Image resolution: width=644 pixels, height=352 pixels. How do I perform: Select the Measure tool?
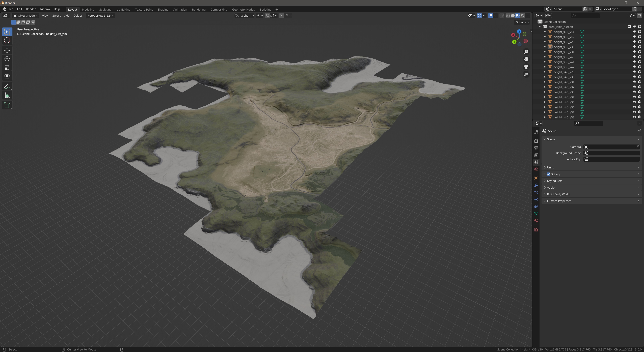click(7, 95)
